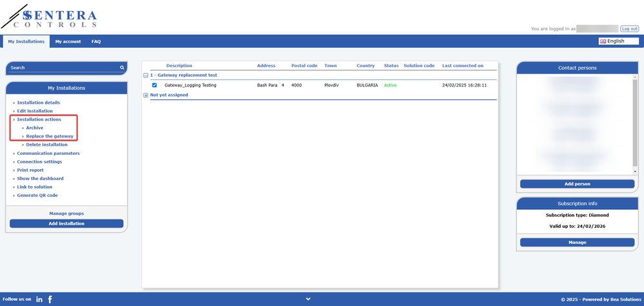Screen dimensions: 644x306
Task: Click the Sentera Controls logo
Action: (x=49, y=17)
